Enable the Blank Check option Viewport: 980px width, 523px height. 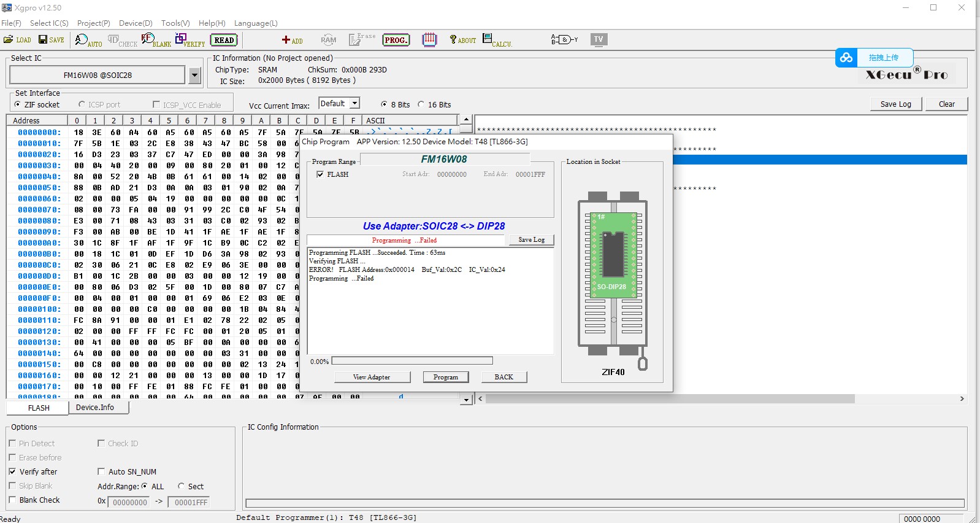coord(12,500)
